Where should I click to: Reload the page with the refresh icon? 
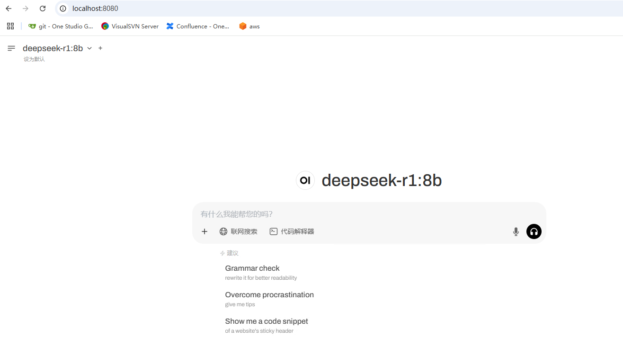[x=43, y=9]
